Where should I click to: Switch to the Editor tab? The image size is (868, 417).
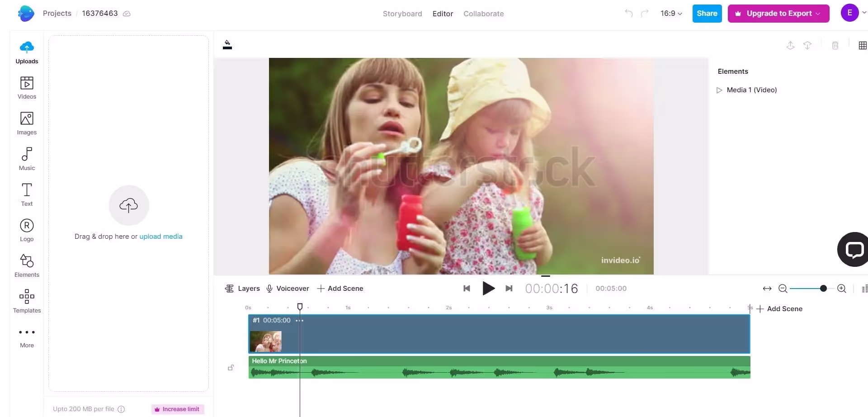pyautogui.click(x=443, y=14)
